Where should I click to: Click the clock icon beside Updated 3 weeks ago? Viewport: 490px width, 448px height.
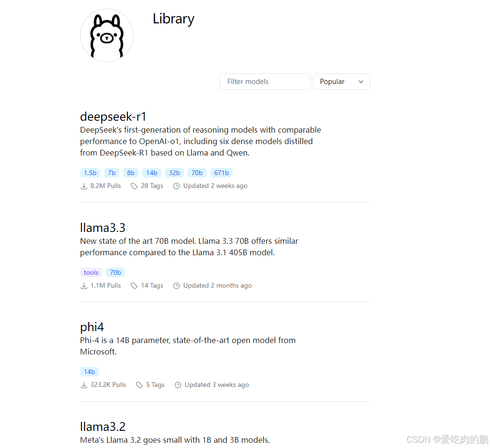click(178, 385)
